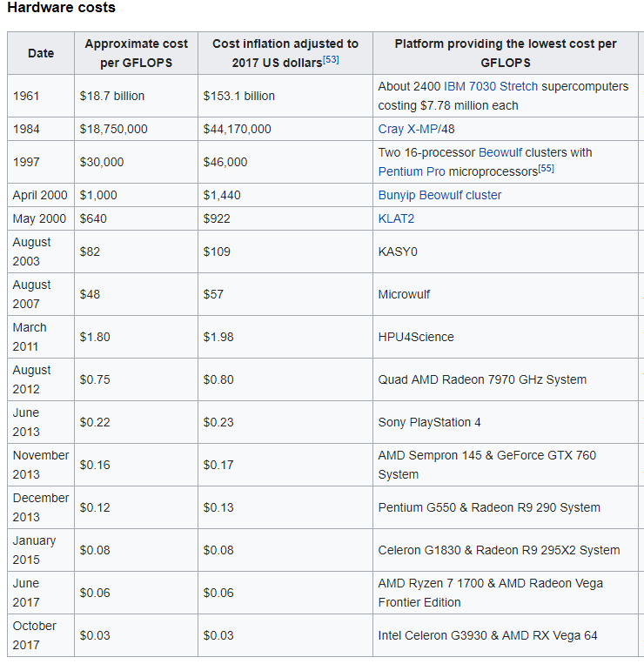The width and height of the screenshot is (644, 664).
Task: Click the $0.17 cell
Action: click(285, 465)
